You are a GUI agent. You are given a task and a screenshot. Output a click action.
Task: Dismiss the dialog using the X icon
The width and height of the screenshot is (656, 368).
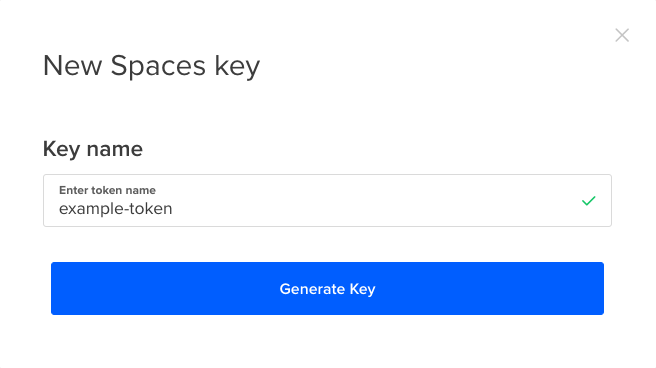(622, 35)
